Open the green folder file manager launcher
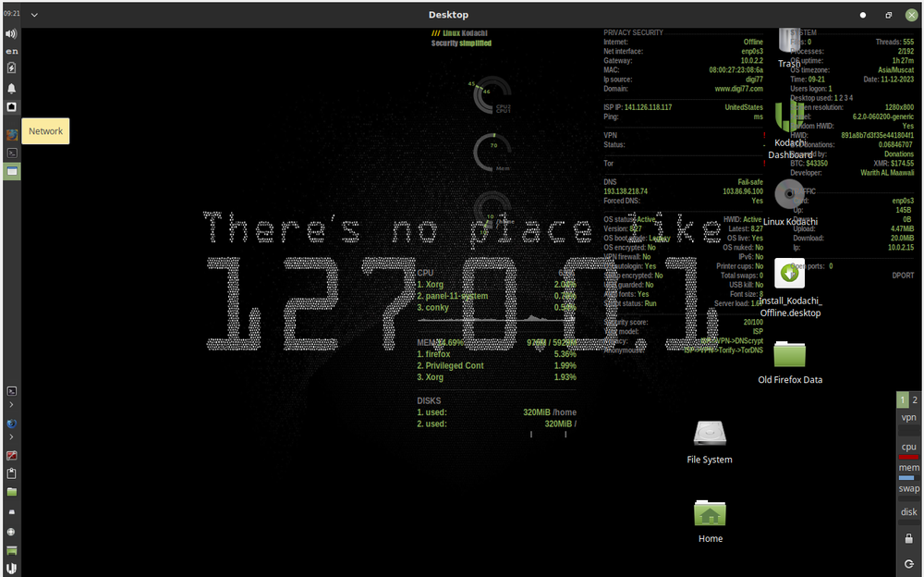 click(11, 491)
